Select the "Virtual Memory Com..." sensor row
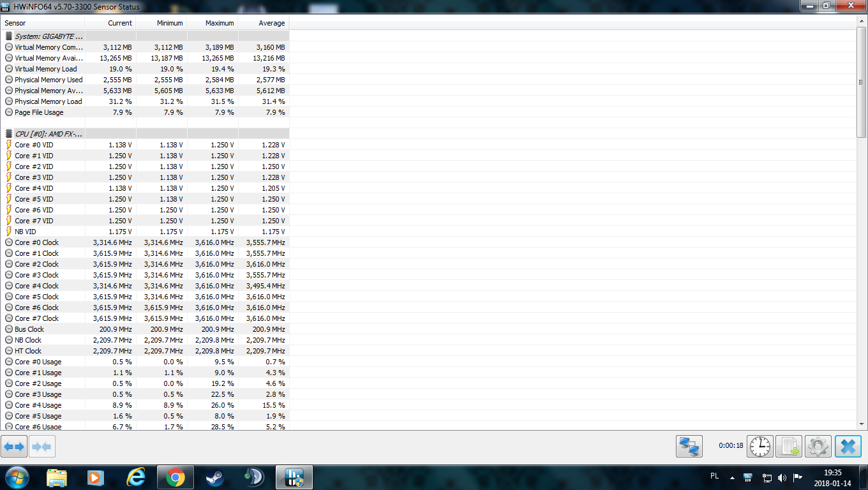Screen dimensions: 868x490 pos(146,47)
